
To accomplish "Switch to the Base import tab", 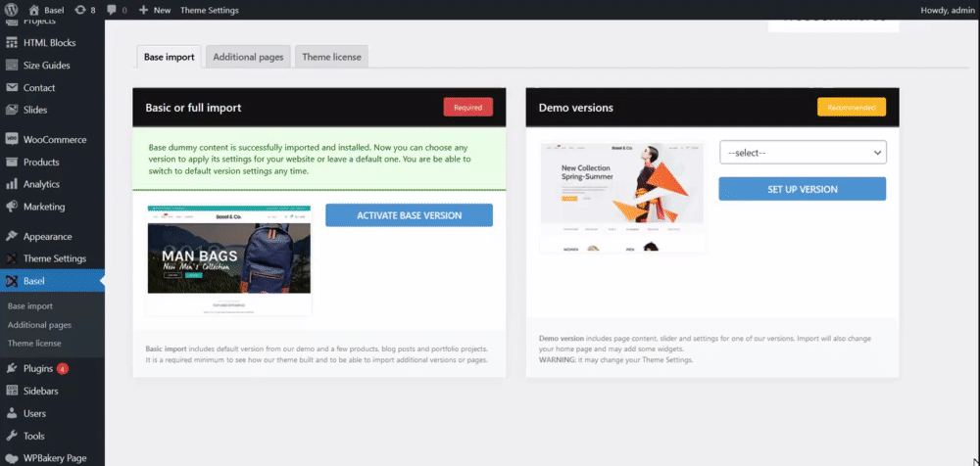I will (x=170, y=57).
